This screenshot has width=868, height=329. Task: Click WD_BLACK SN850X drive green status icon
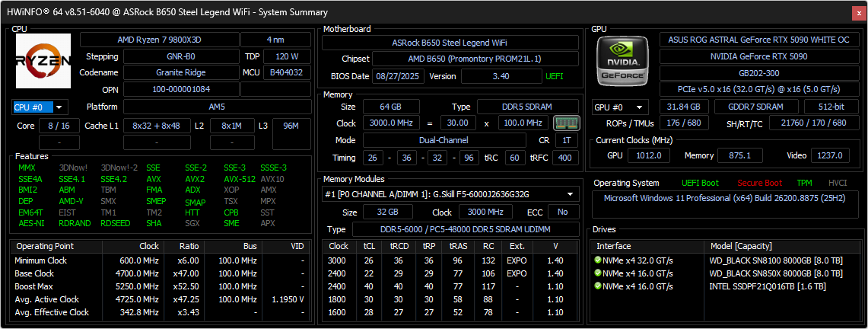597,273
